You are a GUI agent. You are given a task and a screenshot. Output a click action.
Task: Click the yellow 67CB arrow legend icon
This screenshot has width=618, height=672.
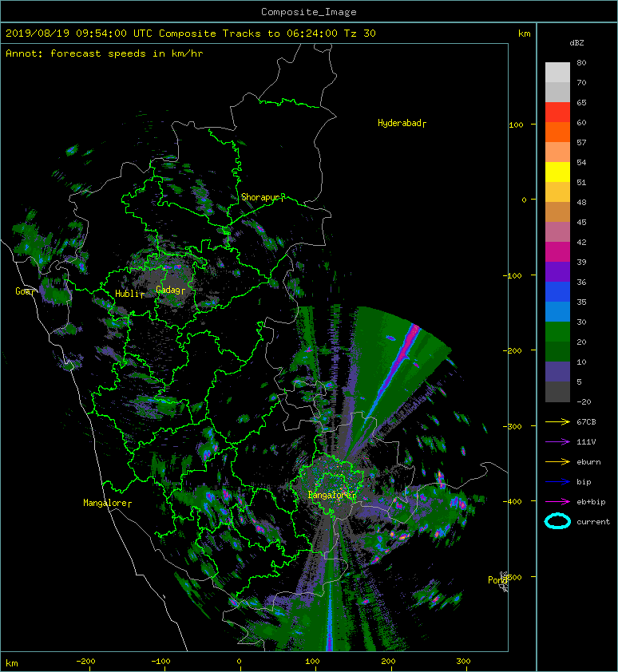[x=557, y=422]
